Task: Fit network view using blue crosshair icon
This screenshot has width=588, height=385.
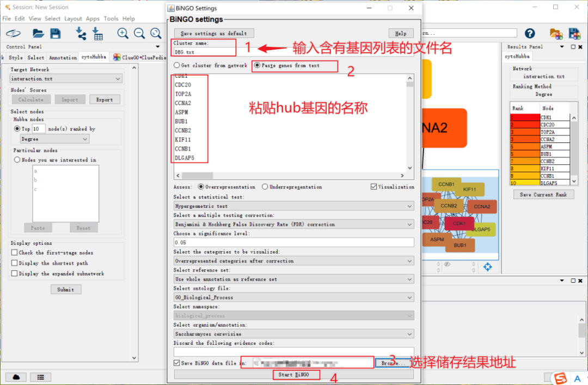Action: 487,266
